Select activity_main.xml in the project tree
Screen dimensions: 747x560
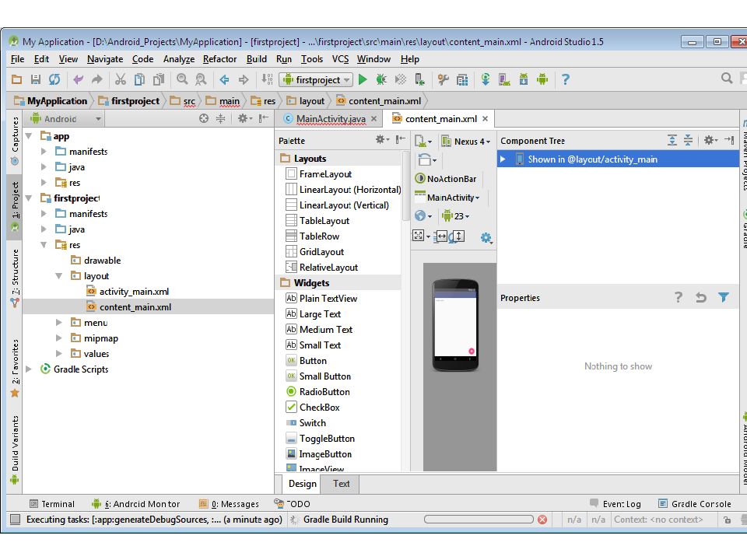click(128, 292)
